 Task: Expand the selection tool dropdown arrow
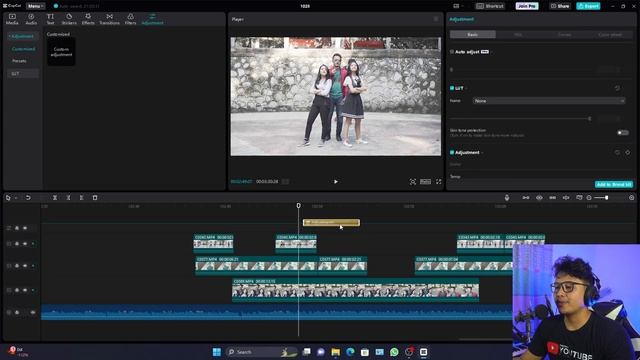point(16,198)
